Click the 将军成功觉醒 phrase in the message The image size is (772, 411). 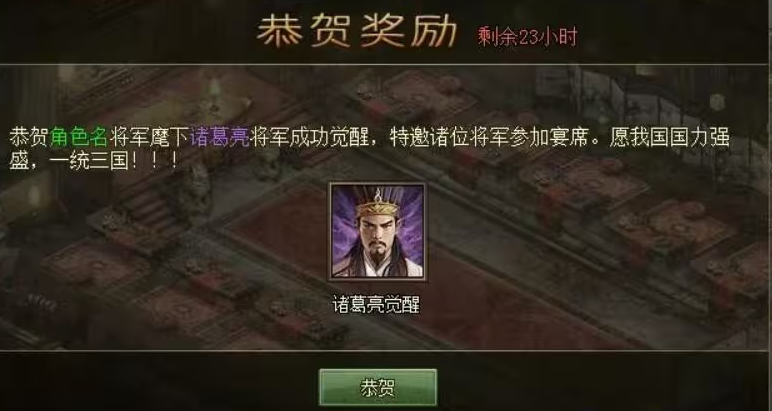click(309, 138)
